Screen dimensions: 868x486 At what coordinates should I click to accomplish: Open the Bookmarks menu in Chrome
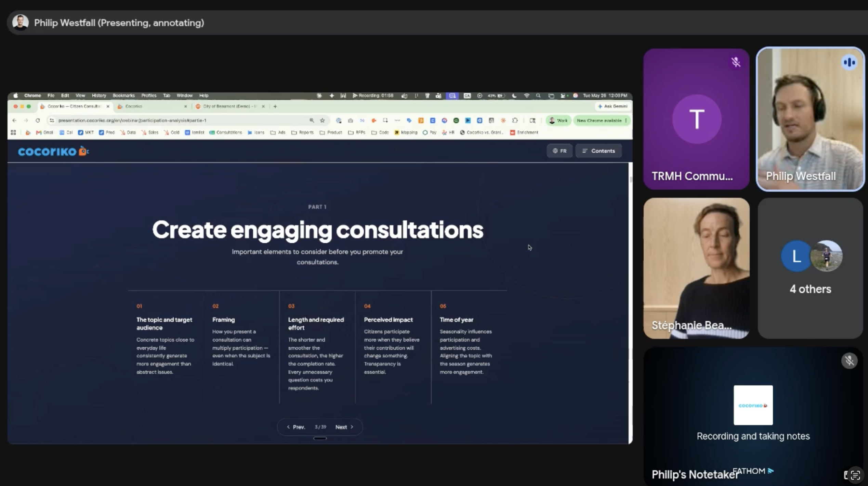[x=123, y=95]
